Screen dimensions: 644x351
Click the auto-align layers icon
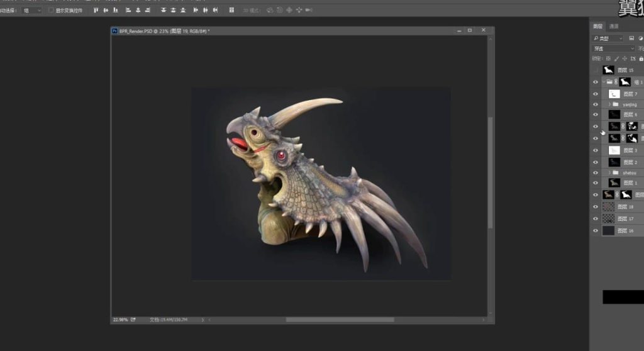click(x=231, y=10)
